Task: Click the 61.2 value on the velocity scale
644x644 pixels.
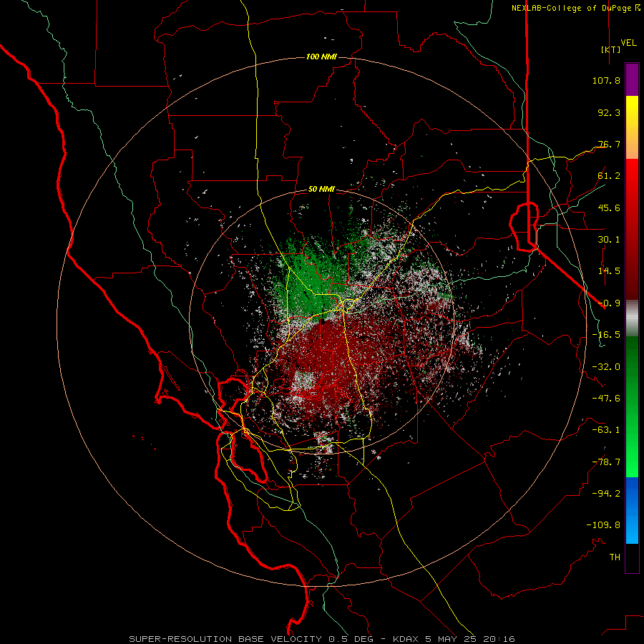Action: pos(609,176)
